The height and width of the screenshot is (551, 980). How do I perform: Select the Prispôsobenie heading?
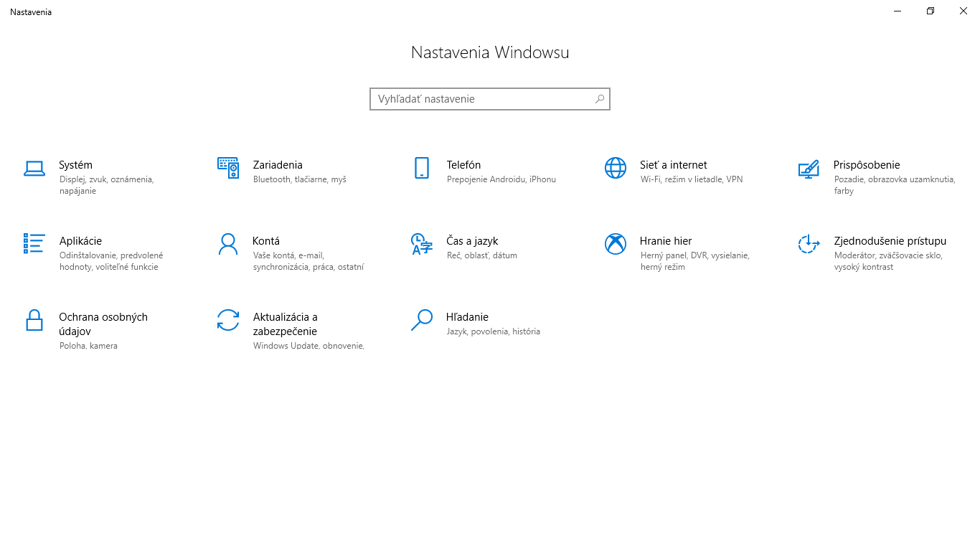[867, 165]
